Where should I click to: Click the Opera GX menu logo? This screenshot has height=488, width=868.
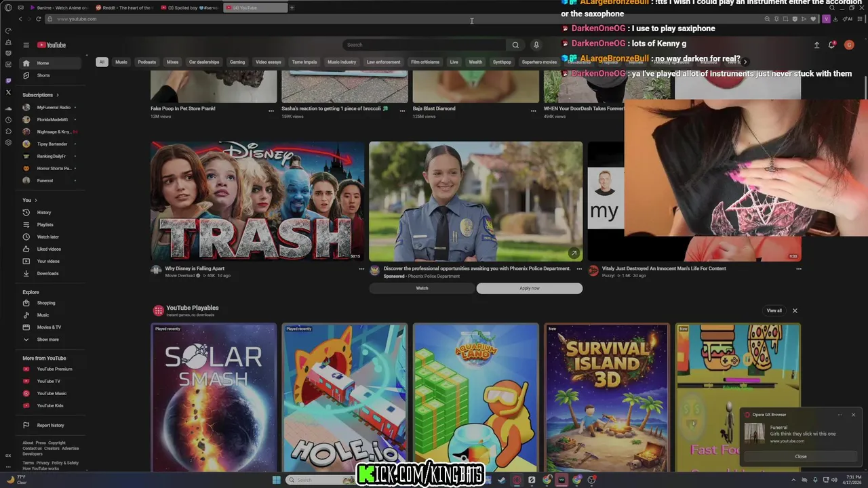point(8,7)
